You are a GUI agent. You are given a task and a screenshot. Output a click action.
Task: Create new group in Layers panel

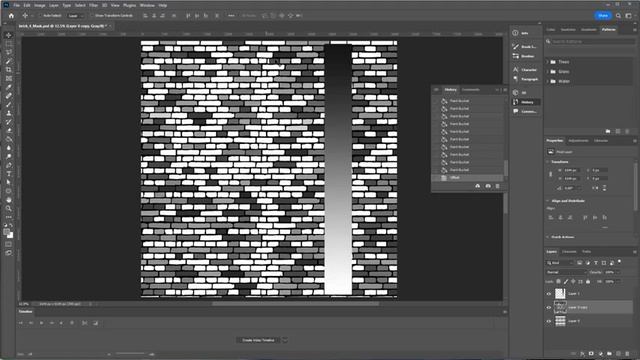coord(609,353)
